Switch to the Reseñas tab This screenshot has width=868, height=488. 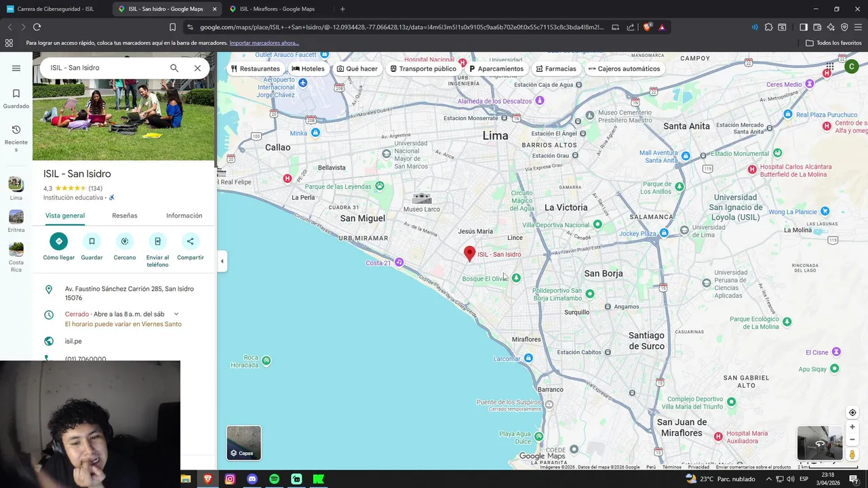125,216
